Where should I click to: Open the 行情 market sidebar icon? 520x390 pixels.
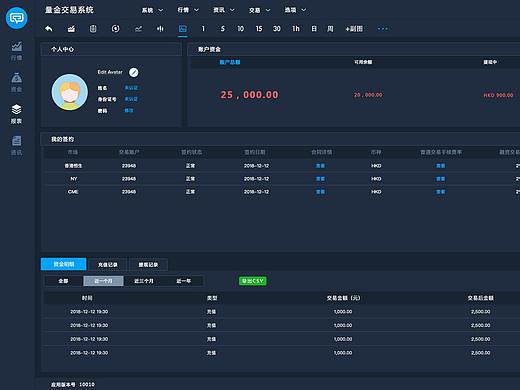pos(16,51)
